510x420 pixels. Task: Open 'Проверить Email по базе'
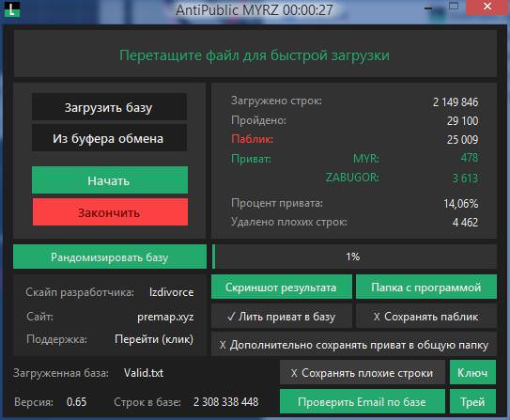363,401
